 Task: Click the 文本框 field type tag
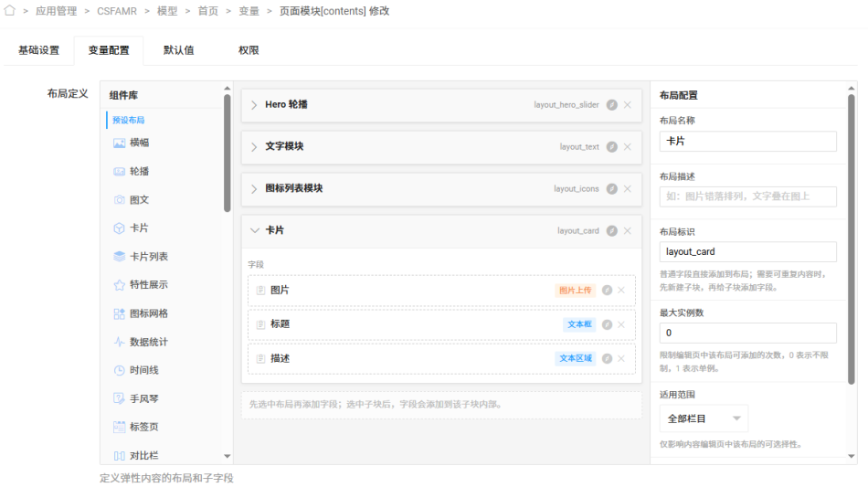[x=579, y=324]
